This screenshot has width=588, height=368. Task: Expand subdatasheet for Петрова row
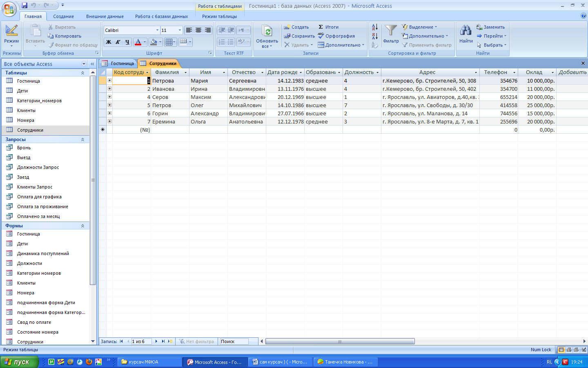pyautogui.click(x=109, y=81)
